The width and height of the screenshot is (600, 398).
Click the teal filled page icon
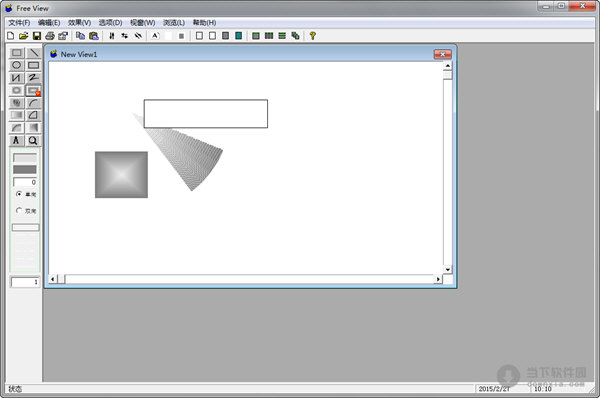(238, 36)
